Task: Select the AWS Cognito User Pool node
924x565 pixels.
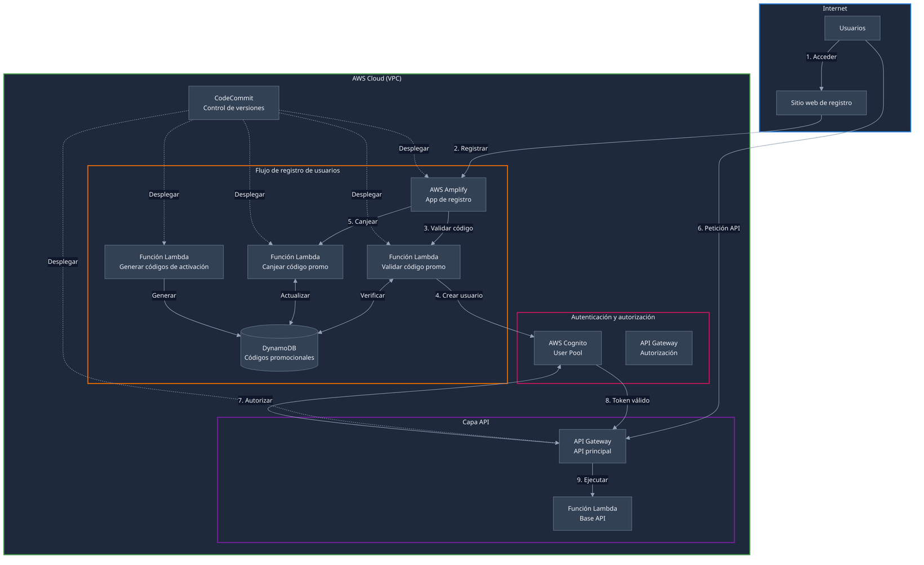Action: click(567, 347)
